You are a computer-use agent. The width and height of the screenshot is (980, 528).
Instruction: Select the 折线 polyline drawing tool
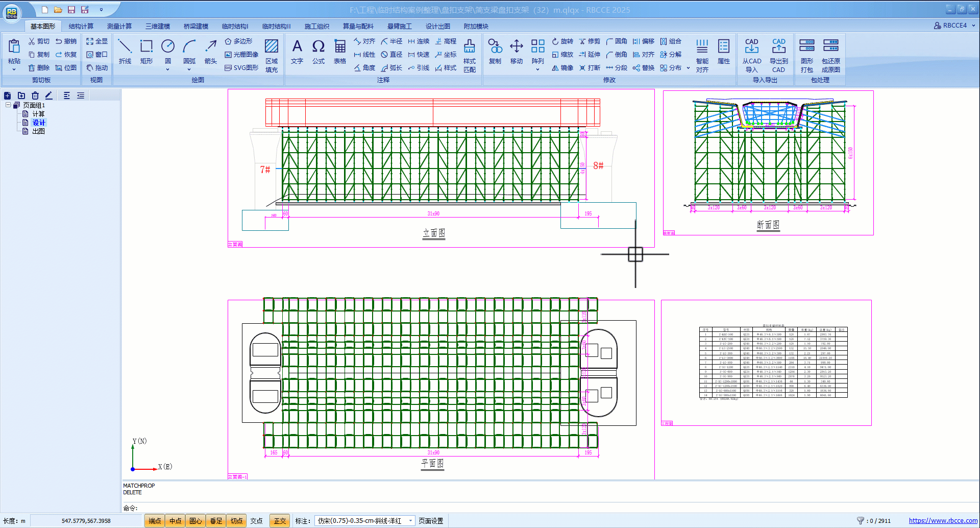pos(125,51)
